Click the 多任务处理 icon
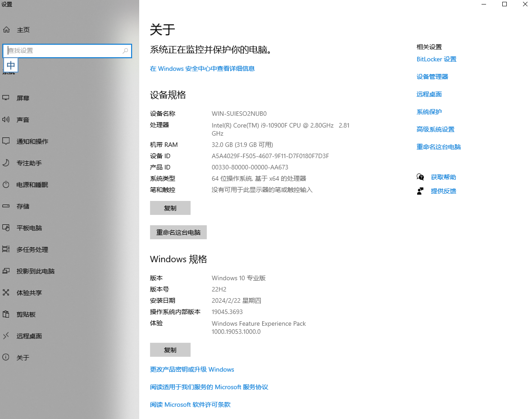 pyautogui.click(x=6, y=249)
